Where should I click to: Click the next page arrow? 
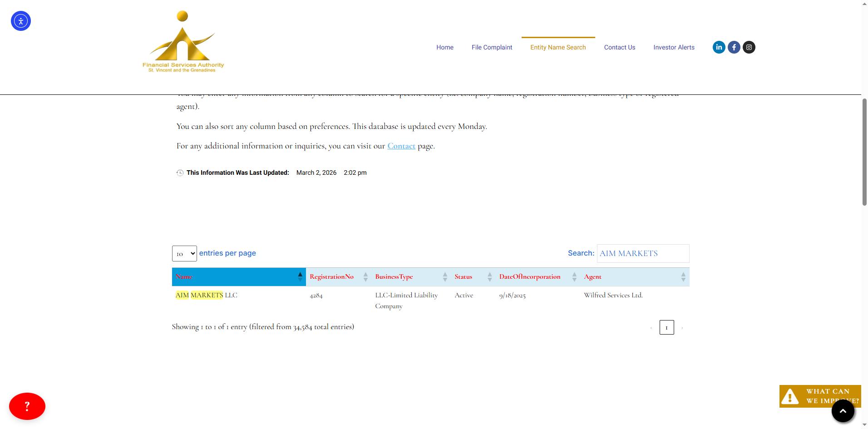point(682,327)
